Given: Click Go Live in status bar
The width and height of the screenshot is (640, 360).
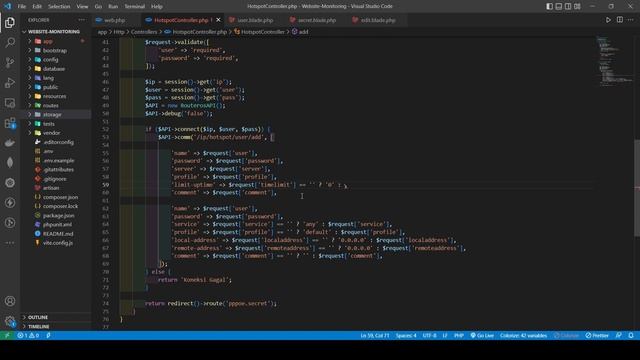Looking at the screenshot, I should (482, 336).
